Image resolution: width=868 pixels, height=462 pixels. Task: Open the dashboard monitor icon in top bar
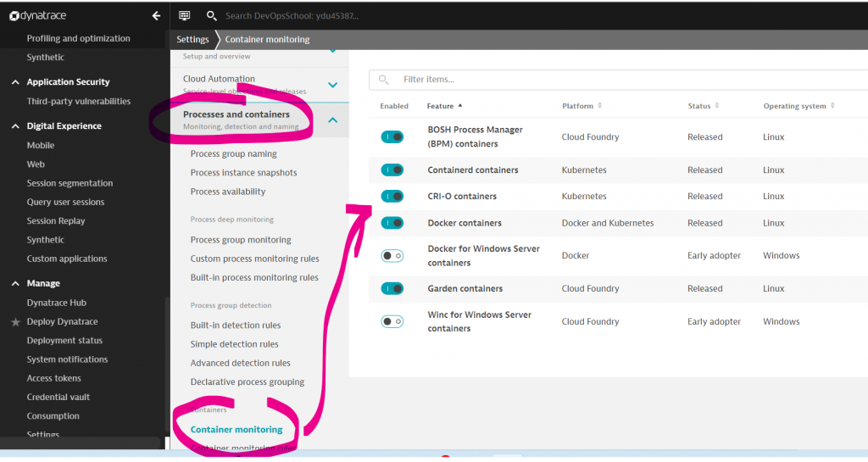click(185, 15)
